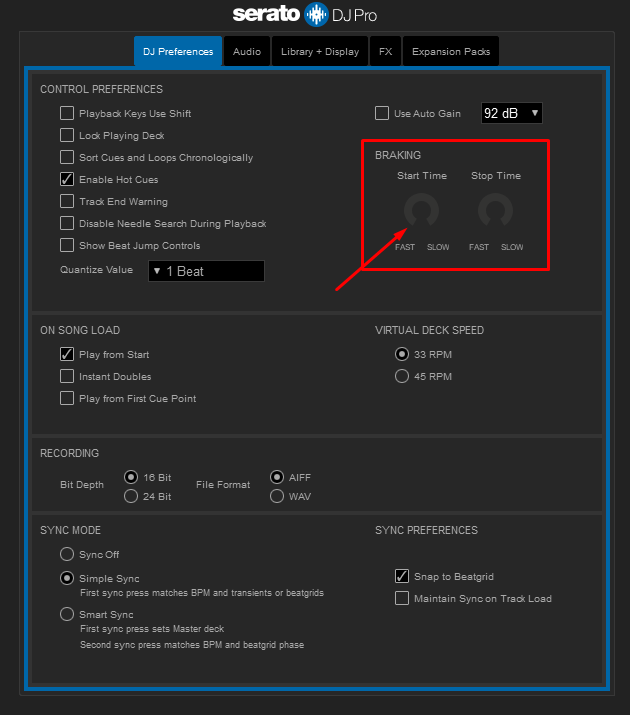Enable Show Beat Jump Controls
The width and height of the screenshot is (630, 715).
point(67,245)
